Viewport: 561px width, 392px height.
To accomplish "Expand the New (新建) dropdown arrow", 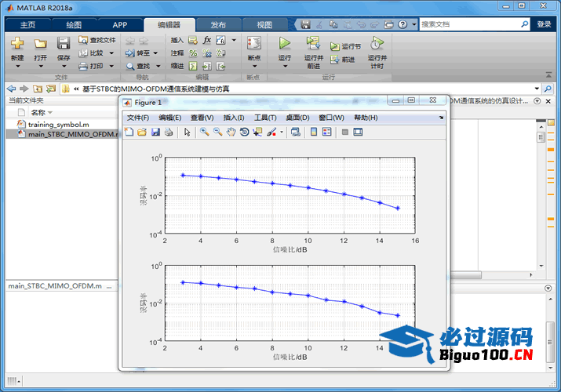I will tap(17, 66).
